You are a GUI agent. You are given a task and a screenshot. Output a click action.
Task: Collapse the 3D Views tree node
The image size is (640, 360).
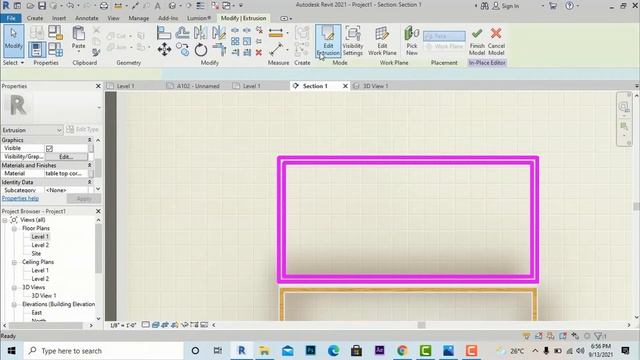click(14, 288)
